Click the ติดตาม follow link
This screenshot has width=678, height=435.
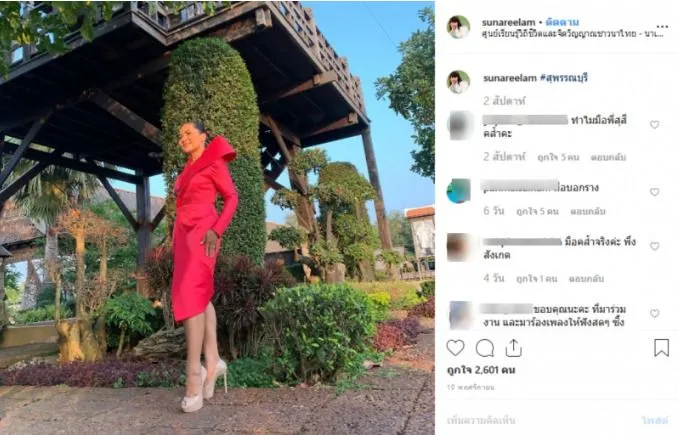click(562, 22)
